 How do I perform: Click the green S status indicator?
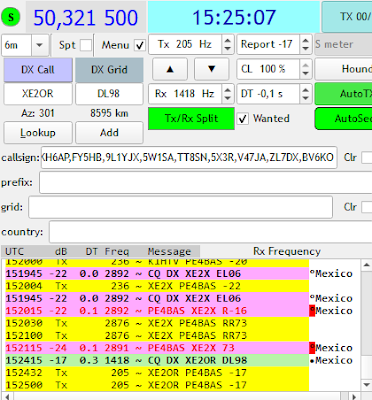(11, 17)
